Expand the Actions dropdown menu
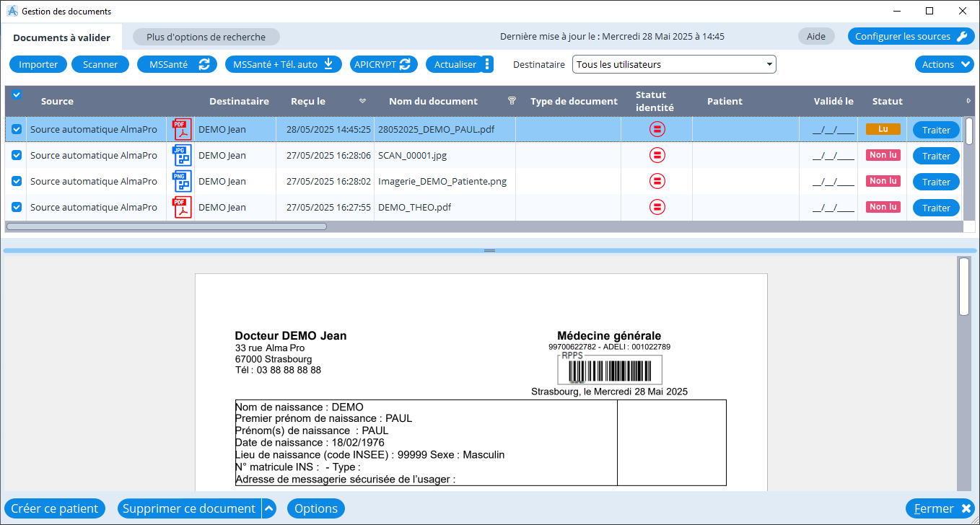Image resolution: width=980 pixels, height=525 pixels. click(x=945, y=64)
